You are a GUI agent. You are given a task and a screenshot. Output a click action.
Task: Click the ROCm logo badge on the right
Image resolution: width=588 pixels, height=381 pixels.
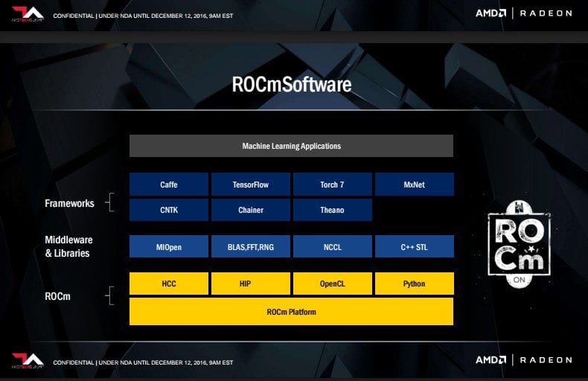(520, 244)
